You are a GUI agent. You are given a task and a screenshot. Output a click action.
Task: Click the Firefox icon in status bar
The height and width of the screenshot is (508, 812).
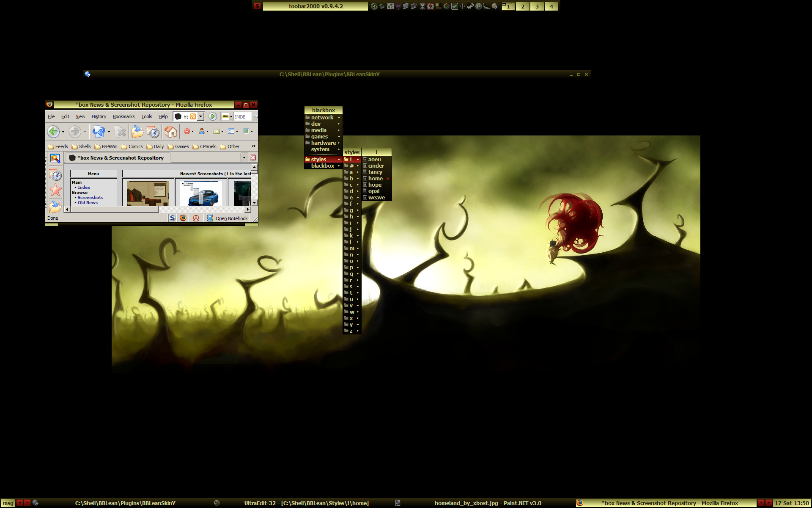183,218
